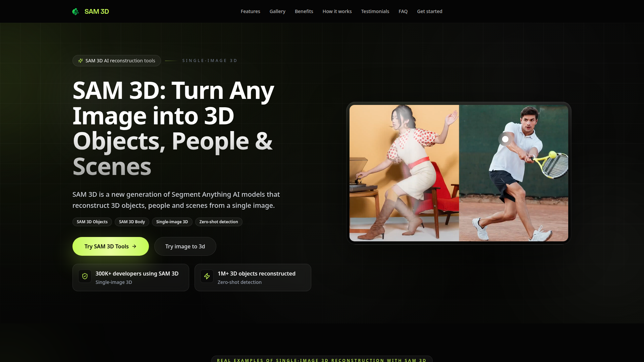
Task: Click the 1M+ 3D objects reconstructed text
Action: (x=257, y=274)
